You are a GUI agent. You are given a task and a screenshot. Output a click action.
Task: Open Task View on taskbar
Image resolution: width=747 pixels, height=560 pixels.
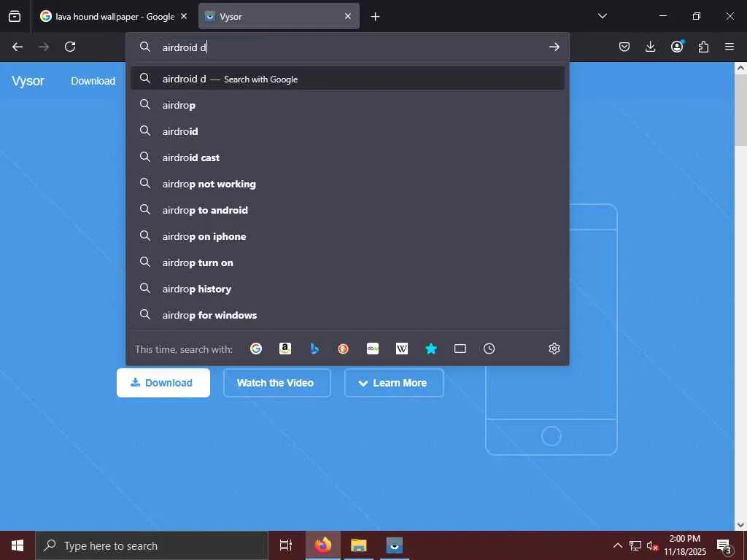tap(285, 545)
